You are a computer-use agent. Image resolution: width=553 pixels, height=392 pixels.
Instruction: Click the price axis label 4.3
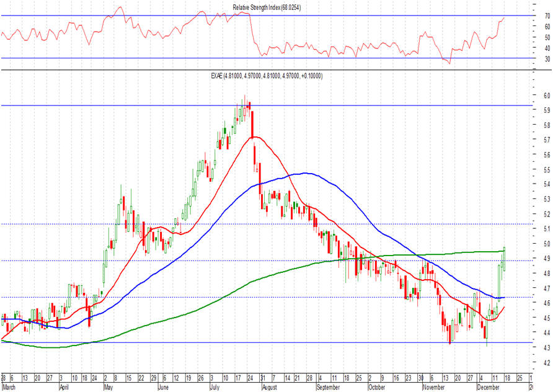tap(547, 347)
